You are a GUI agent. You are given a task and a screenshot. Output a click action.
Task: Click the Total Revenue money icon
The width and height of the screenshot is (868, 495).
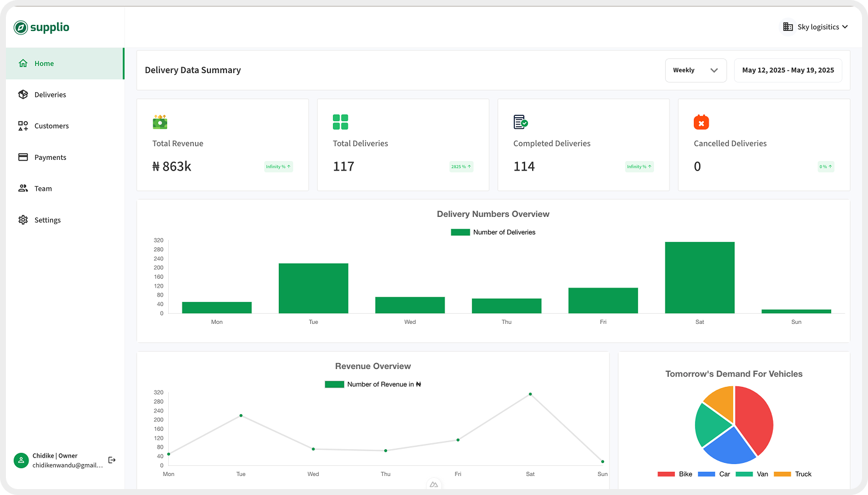pos(160,122)
